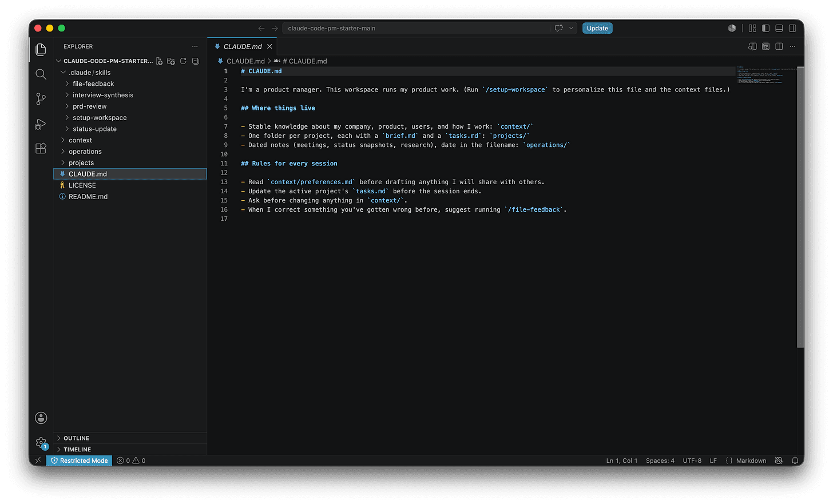Screen dimensions: 833x504
Task: Refresh the Explorer file tree
Action: coord(183,61)
